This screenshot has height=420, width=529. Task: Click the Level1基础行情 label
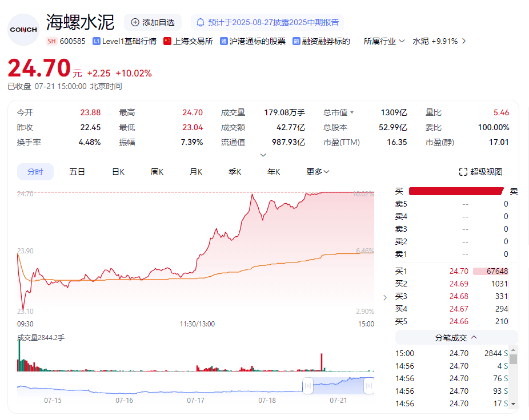pos(129,41)
